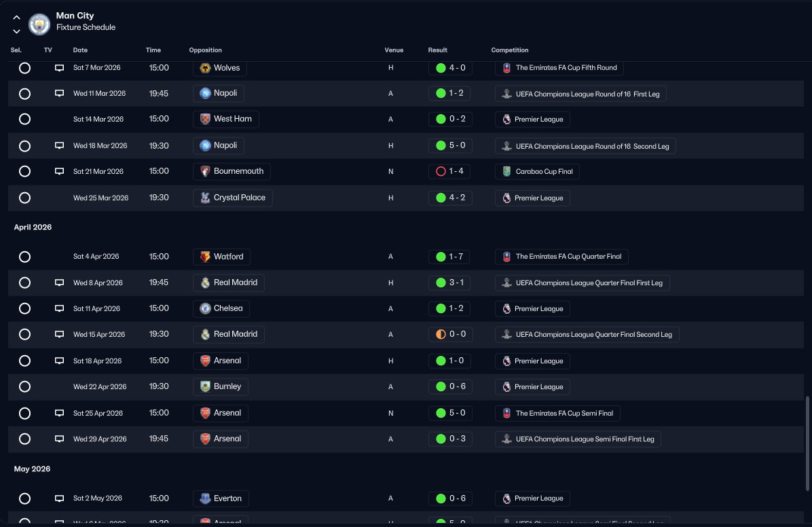Image resolution: width=812 pixels, height=527 pixels.
Task: Click TV icon on 8 Apr Real Madrid match
Action: pyautogui.click(x=59, y=283)
